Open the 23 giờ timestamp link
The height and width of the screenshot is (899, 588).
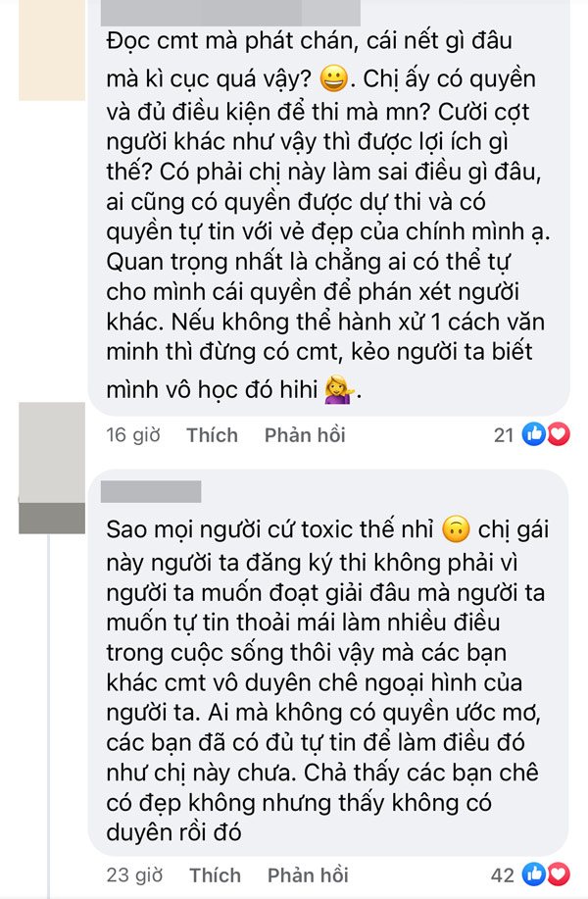point(134,874)
